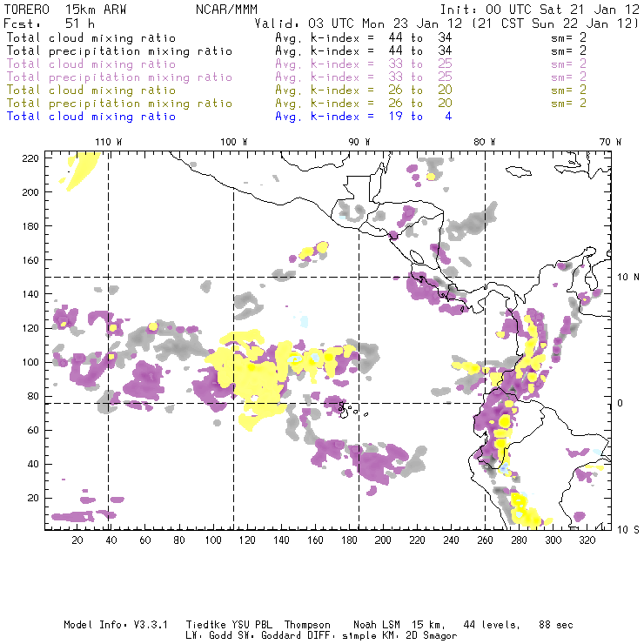The width and height of the screenshot is (644, 644).
Task: Click 'Init: 00 UTC Sat 21 Jan 12'
Action: click(x=540, y=10)
